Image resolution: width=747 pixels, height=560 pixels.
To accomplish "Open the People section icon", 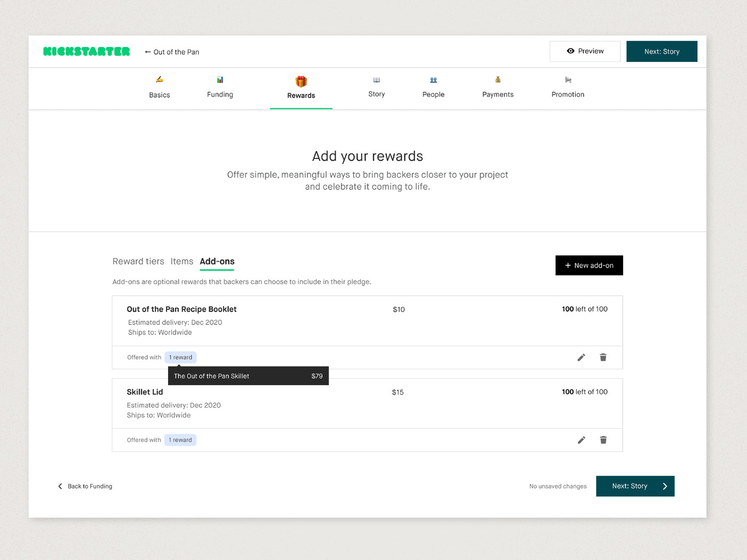I will [x=433, y=79].
